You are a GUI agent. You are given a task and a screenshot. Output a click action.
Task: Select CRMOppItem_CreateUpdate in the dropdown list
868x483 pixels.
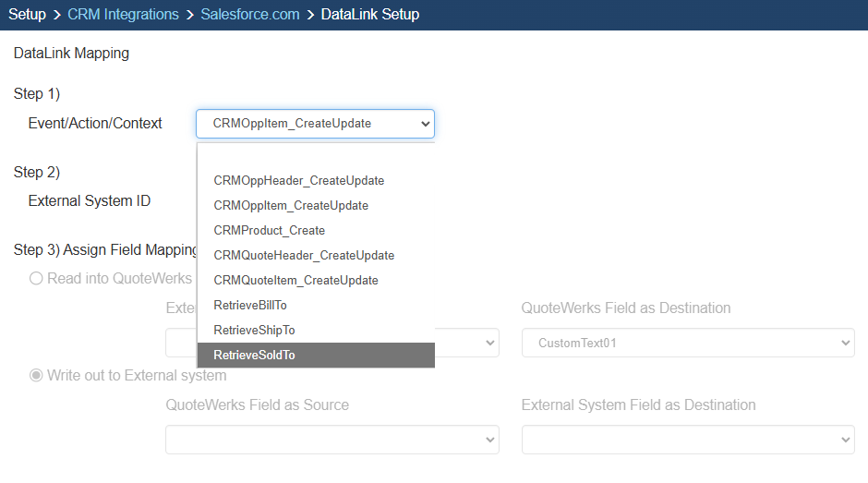coord(291,206)
